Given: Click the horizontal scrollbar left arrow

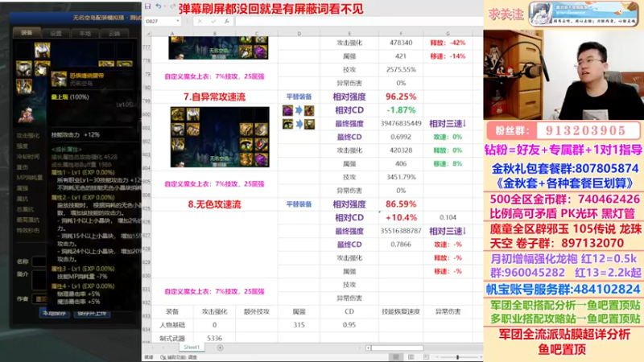Looking at the screenshot, I should (369, 348).
